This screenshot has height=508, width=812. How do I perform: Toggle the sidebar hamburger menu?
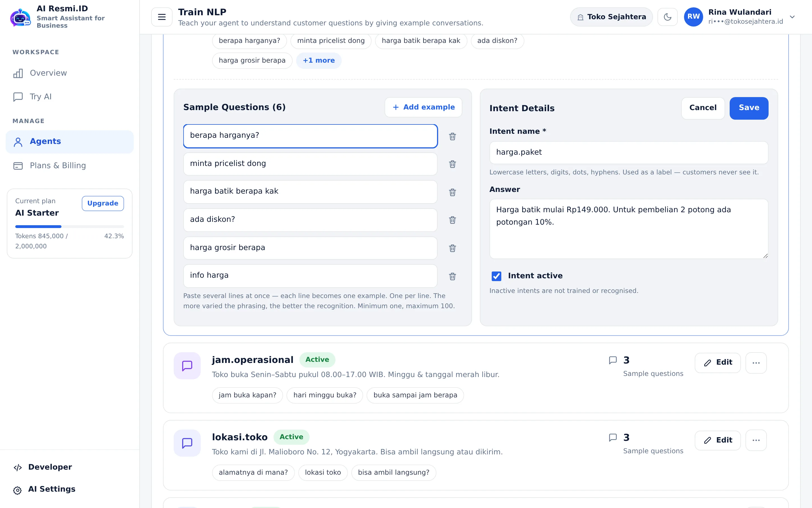162,17
